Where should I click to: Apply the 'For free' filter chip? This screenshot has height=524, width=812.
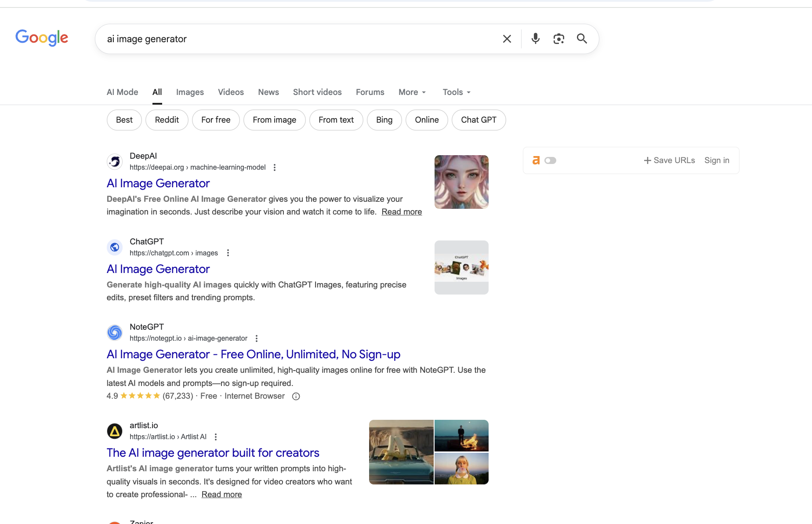(x=216, y=120)
